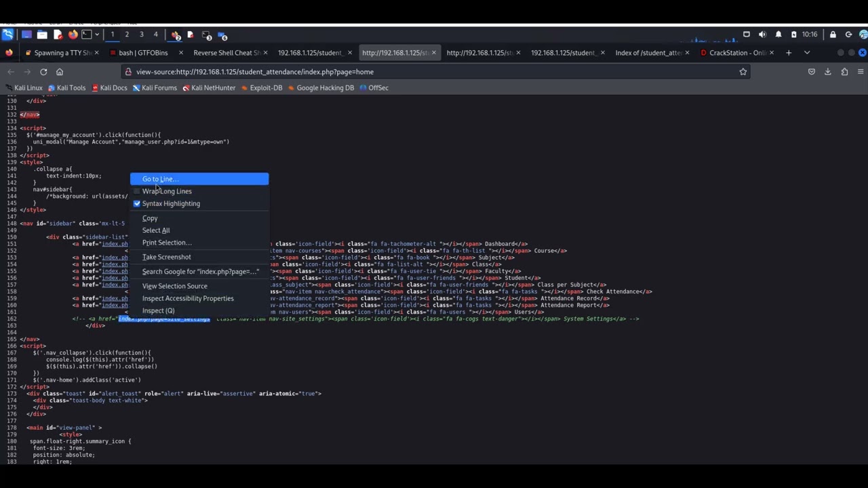
Task: Go to the browser home page icon
Action: 60,72
